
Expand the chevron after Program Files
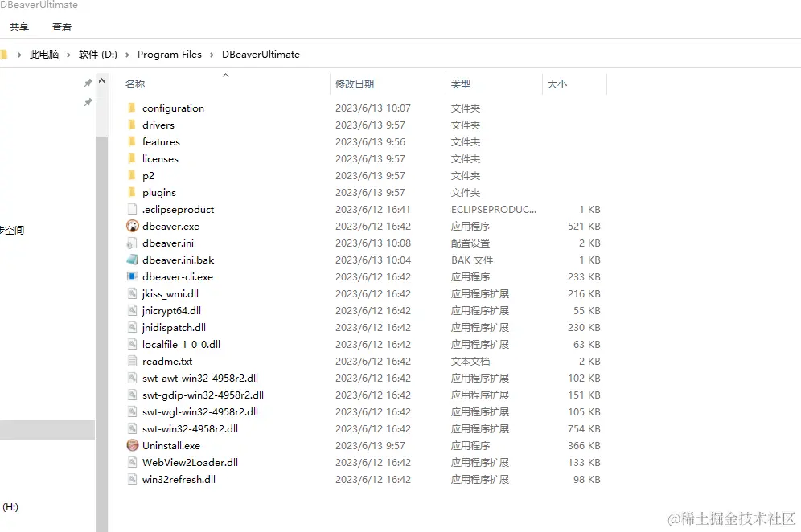[x=212, y=55]
